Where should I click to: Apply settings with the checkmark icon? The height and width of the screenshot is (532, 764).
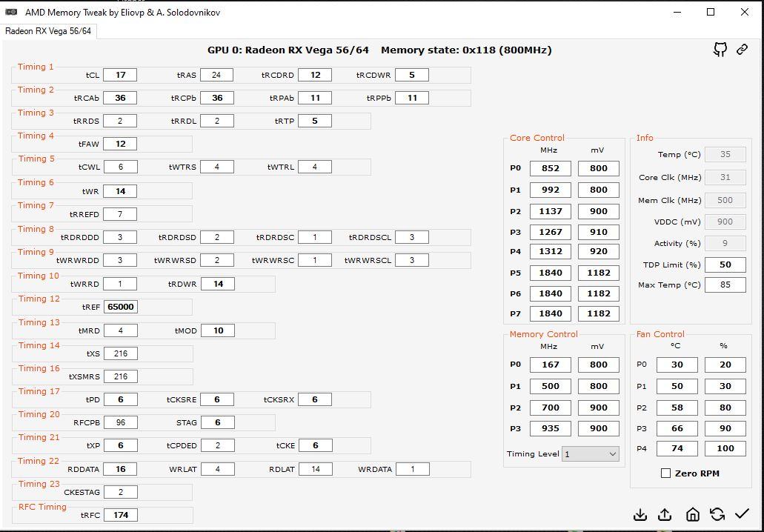click(742, 513)
